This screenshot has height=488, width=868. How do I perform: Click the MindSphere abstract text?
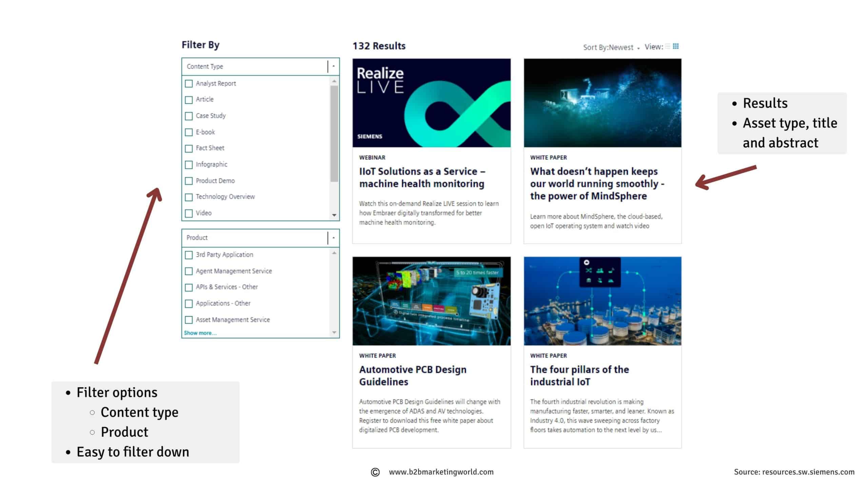[596, 221]
